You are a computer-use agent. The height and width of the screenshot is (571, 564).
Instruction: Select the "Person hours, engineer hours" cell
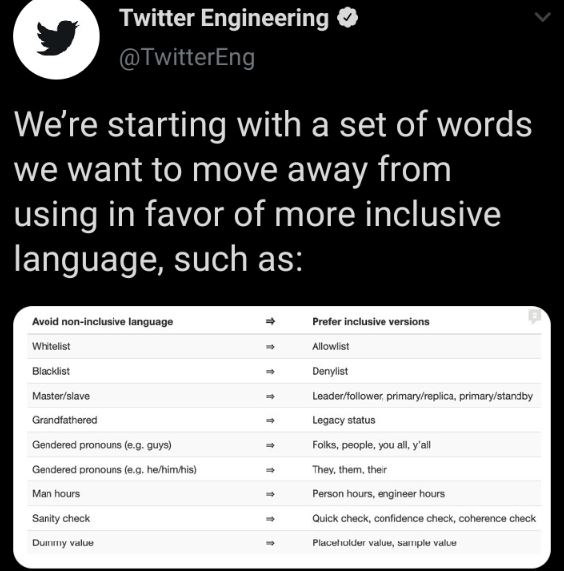pos(378,494)
